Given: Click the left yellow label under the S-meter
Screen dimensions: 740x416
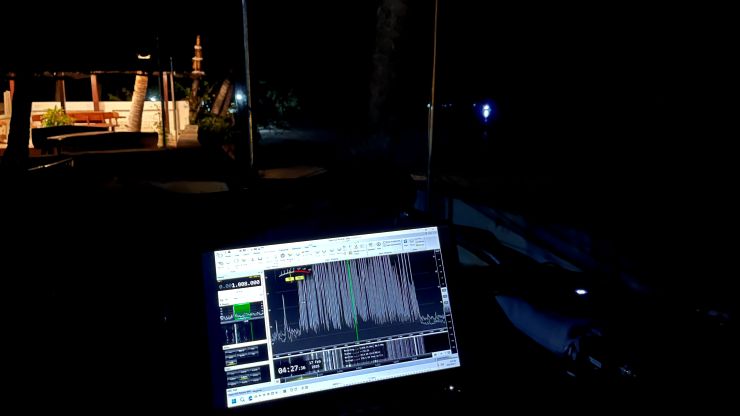Looking at the screenshot, I should [x=289, y=279].
